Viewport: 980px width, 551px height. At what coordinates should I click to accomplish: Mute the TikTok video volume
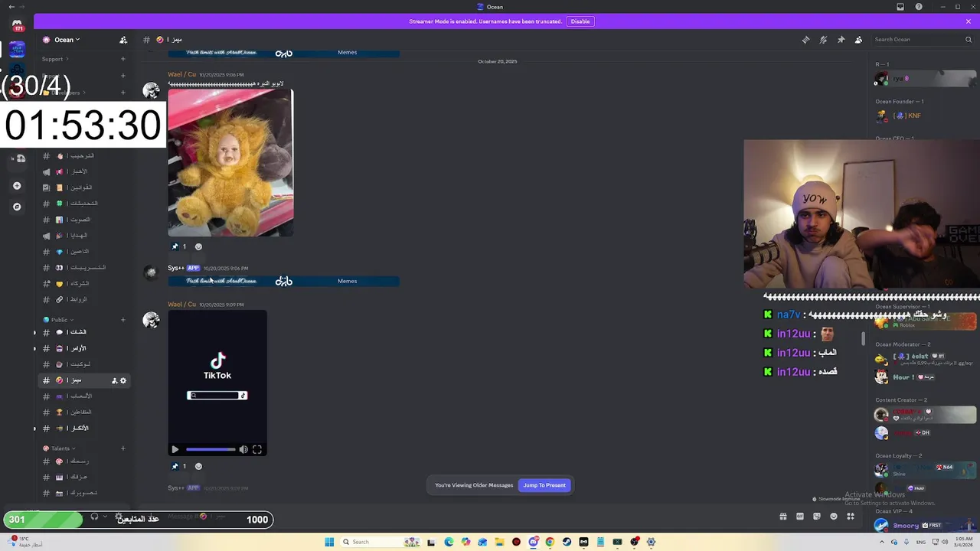pyautogui.click(x=243, y=450)
